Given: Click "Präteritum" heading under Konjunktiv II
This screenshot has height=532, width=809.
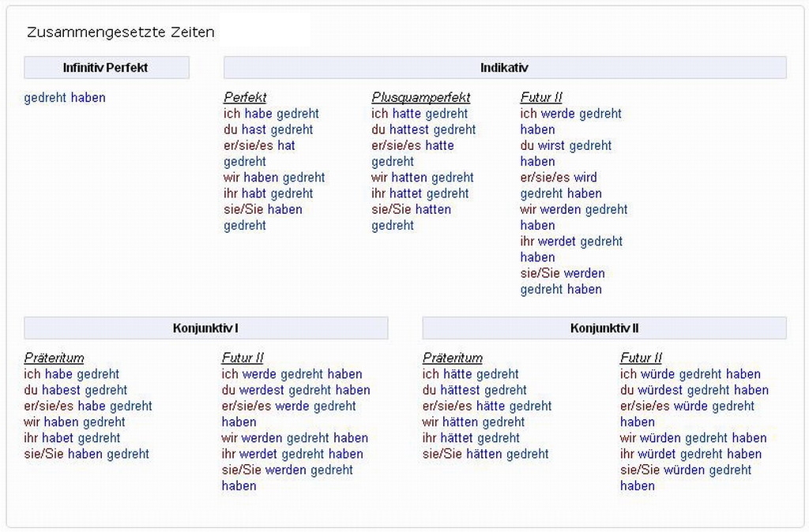Looking at the screenshot, I should pos(453,358).
